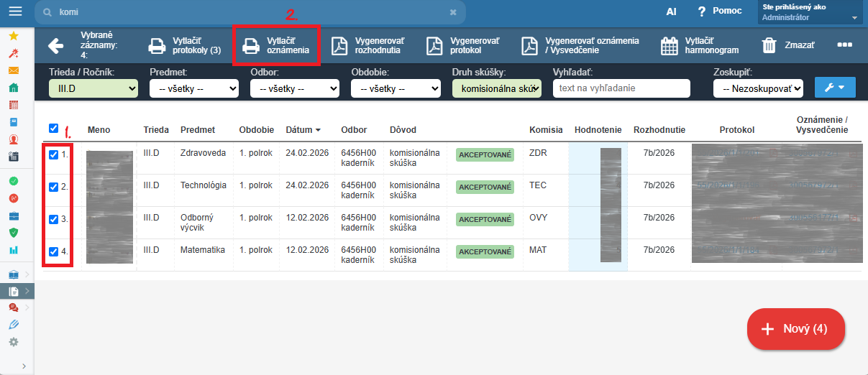Uncheck row 3 checkbox for Odborný výcvik
Screen dimensions: 868x375
53,219
